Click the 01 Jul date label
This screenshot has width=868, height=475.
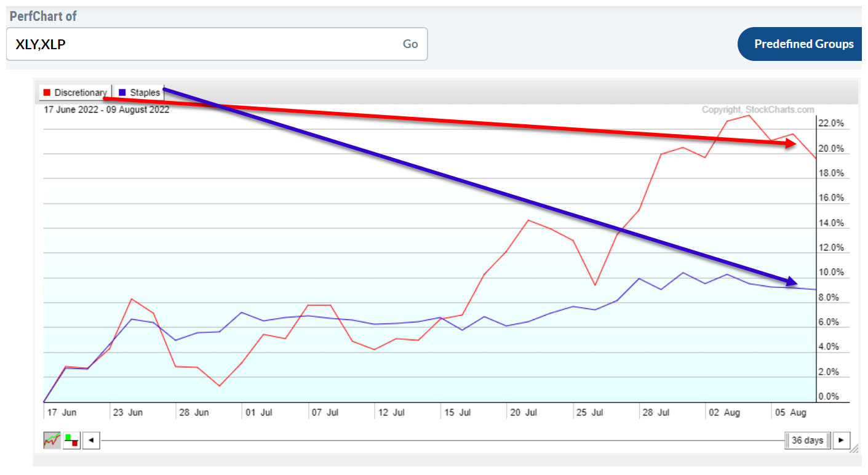coord(258,412)
